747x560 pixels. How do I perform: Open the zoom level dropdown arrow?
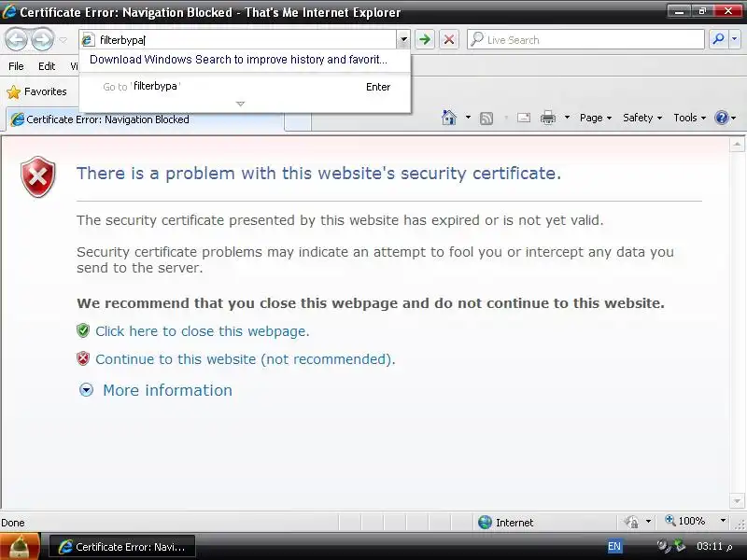point(723,521)
